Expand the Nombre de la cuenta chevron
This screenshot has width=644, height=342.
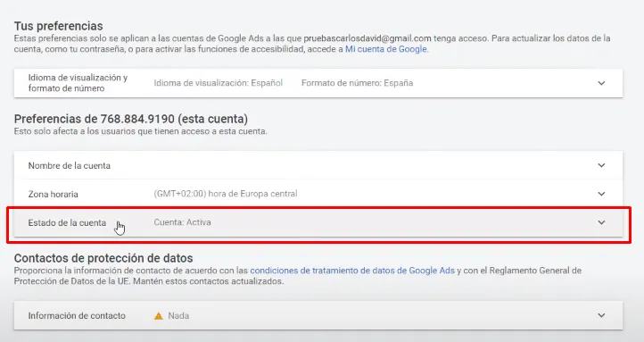click(601, 165)
